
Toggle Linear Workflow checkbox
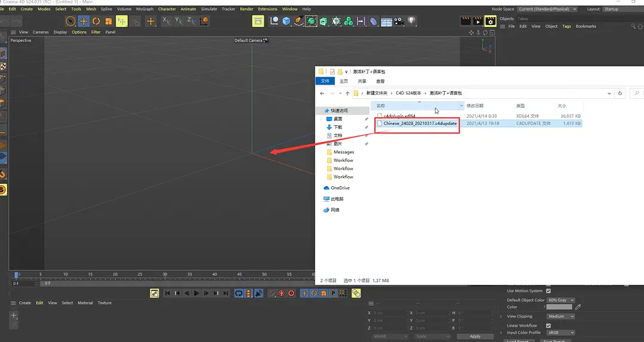[548, 326]
